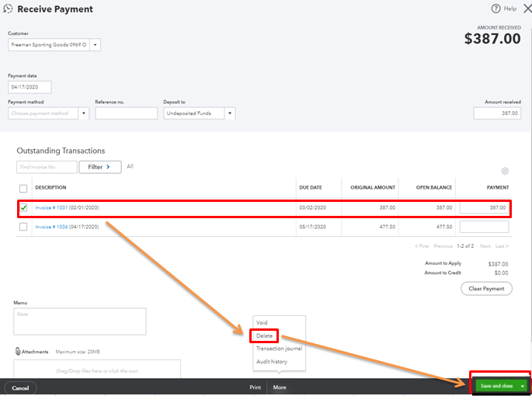Open the Invoice # 1031 link
This screenshot has height=396, width=532.
tap(51, 208)
